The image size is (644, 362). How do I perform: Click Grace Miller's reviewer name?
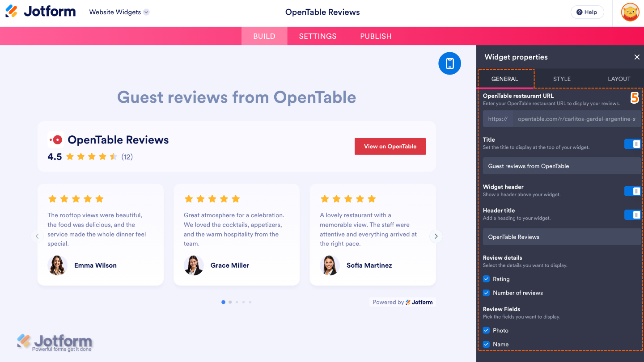(x=230, y=265)
